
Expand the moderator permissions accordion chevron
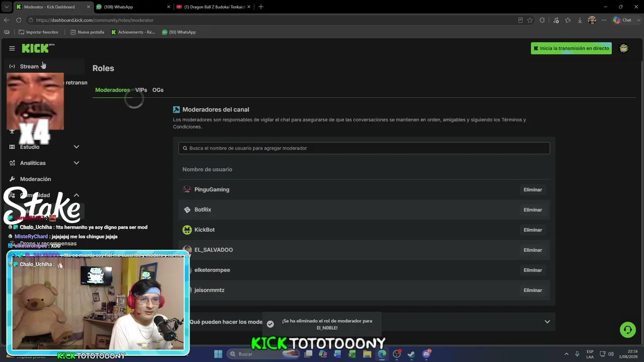coord(547,322)
